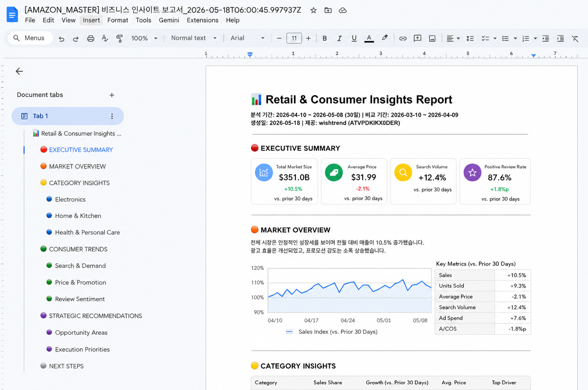Add a comment
The width and height of the screenshot is (588, 390).
[417, 38]
